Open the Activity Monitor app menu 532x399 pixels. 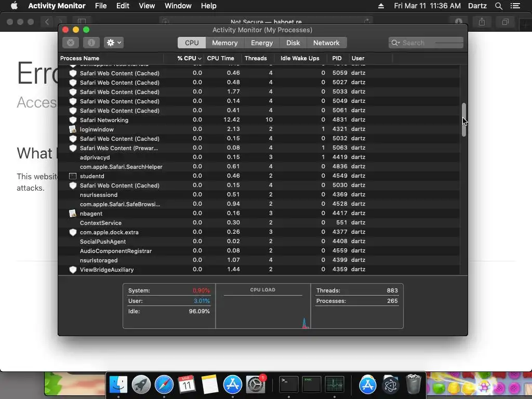57,6
